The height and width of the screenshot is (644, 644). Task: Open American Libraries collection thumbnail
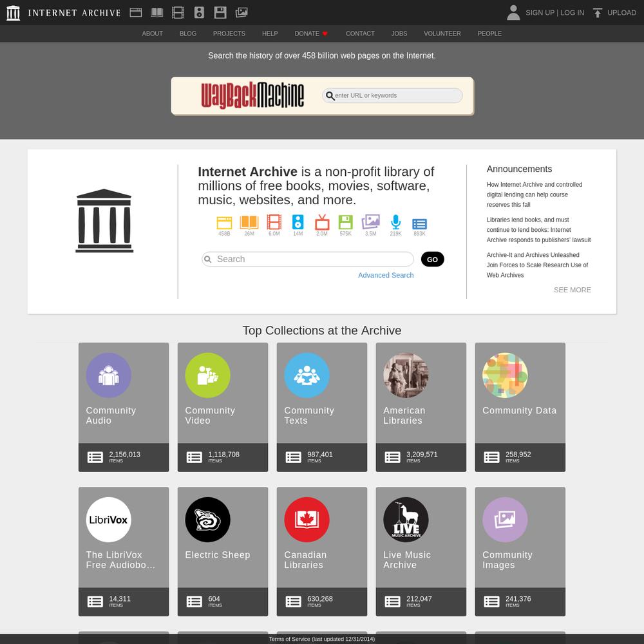tap(406, 375)
